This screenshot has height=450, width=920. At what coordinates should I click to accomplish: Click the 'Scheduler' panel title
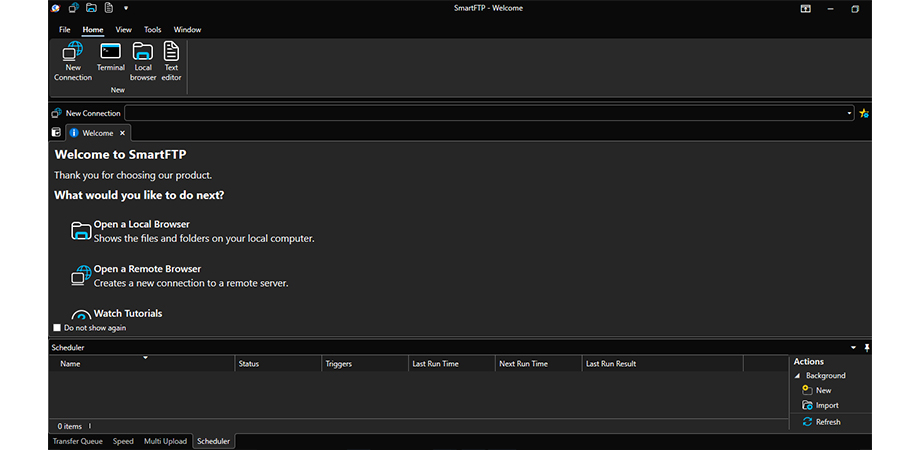pyautogui.click(x=67, y=347)
